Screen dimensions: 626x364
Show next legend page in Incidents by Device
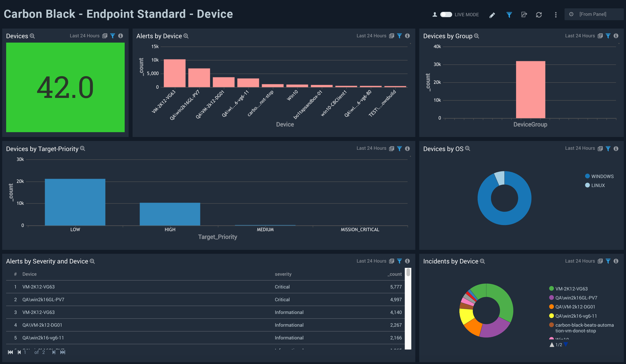[566, 345]
